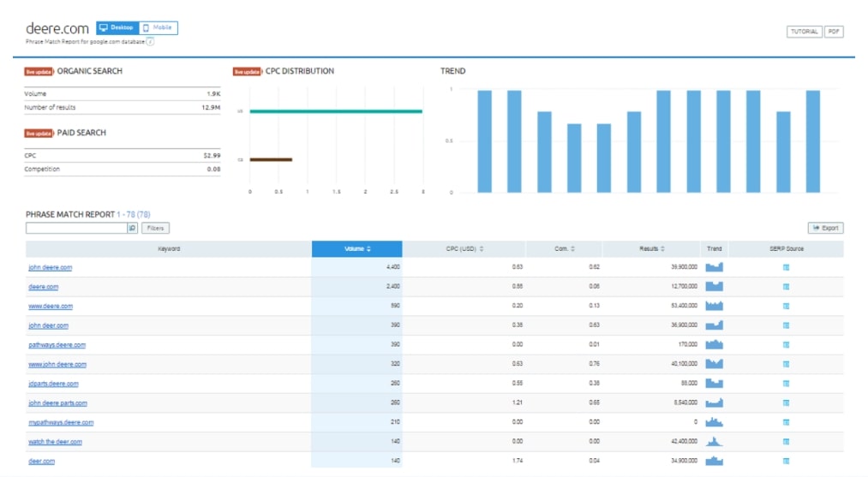View SERP source icon for mypathways.deere.com

point(786,422)
